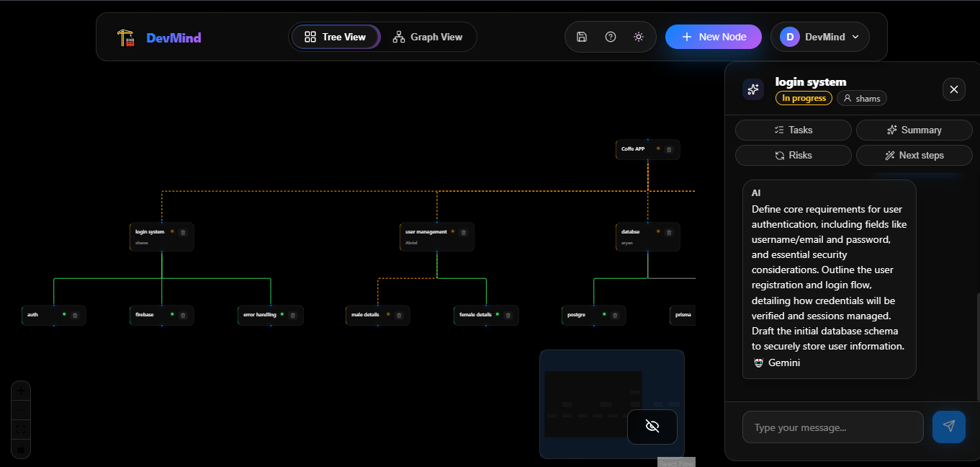Show Next steps in the AI panel
Image resolution: width=980 pixels, height=467 pixels.
(914, 155)
